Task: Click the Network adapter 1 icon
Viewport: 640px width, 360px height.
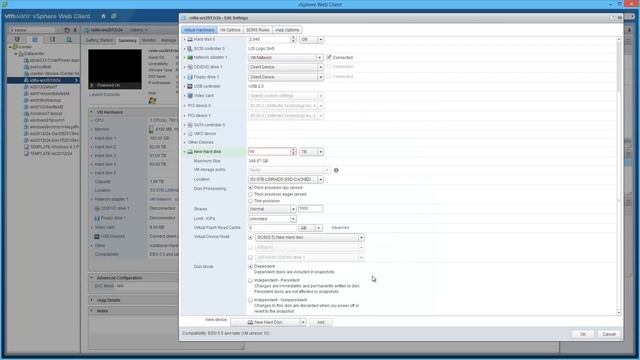Action: (x=190, y=58)
